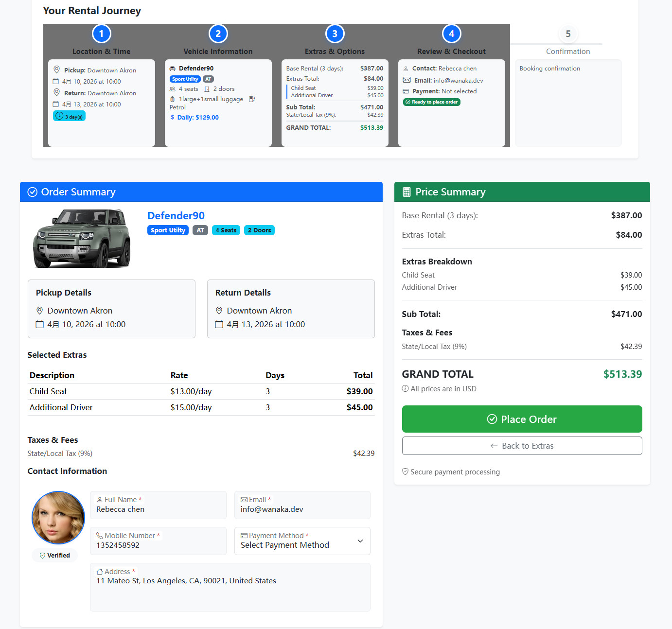Click the fuel pump icon in the vehicle card

[252, 99]
